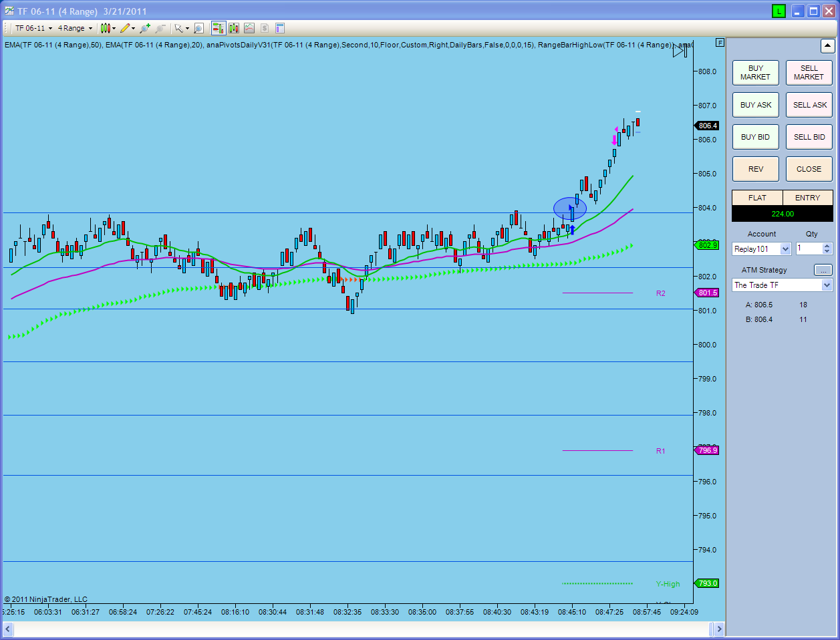Click the magenta 796.9 R1 price marker
The image size is (840, 640).
706,450
